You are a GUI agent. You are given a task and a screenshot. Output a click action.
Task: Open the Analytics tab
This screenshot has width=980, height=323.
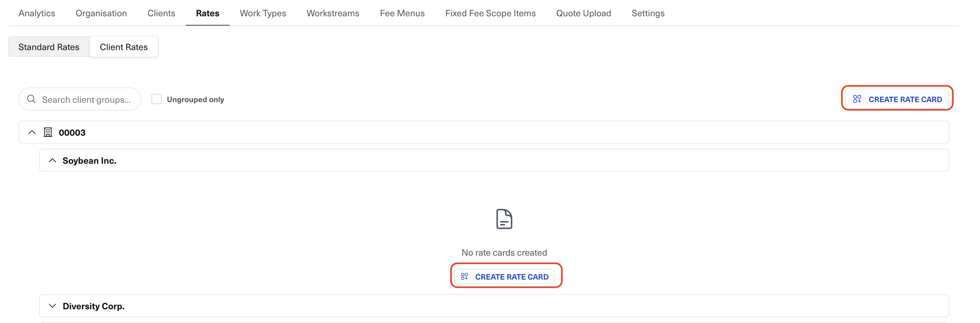[37, 13]
